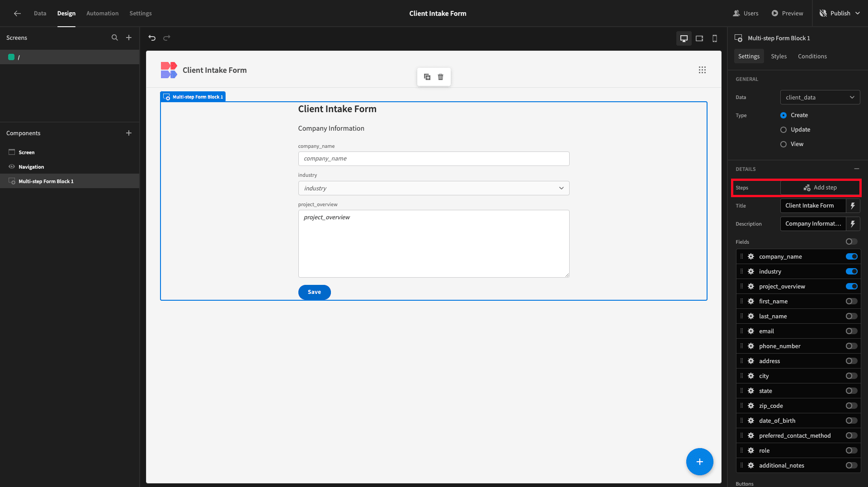The height and width of the screenshot is (487, 868).
Task: Click the Add step button
Action: tap(820, 188)
